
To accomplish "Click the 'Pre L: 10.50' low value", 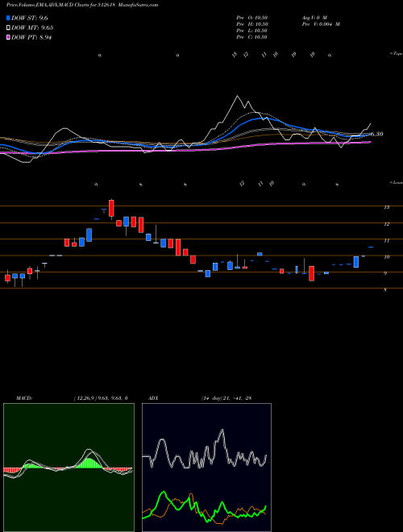I will 252,31.
